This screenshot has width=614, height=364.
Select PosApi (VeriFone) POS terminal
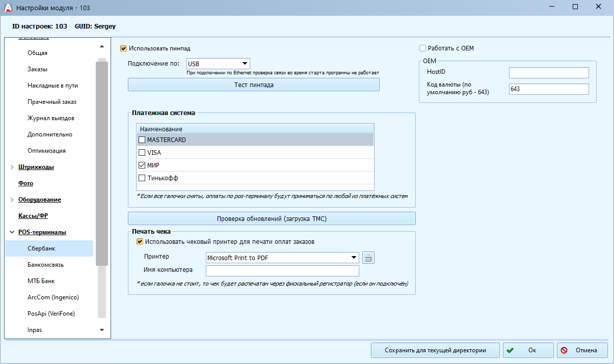click(51, 314)
